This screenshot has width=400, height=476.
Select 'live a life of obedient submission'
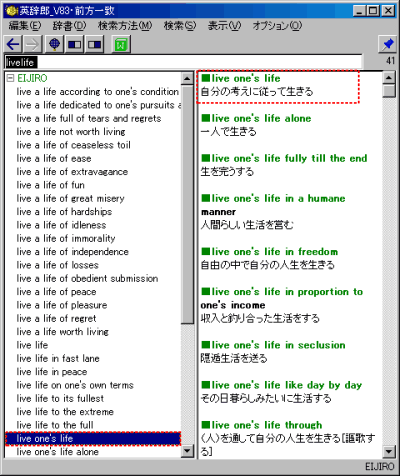coord(87,278)
